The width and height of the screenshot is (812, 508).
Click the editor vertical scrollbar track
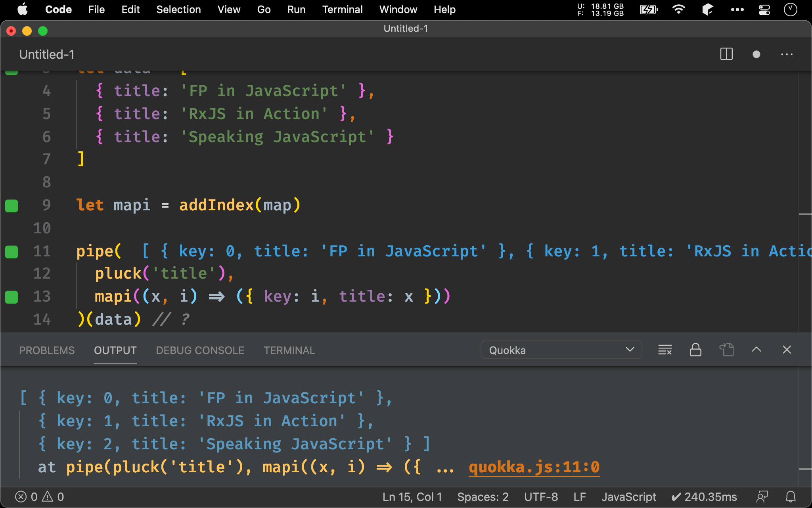point(805,202)
